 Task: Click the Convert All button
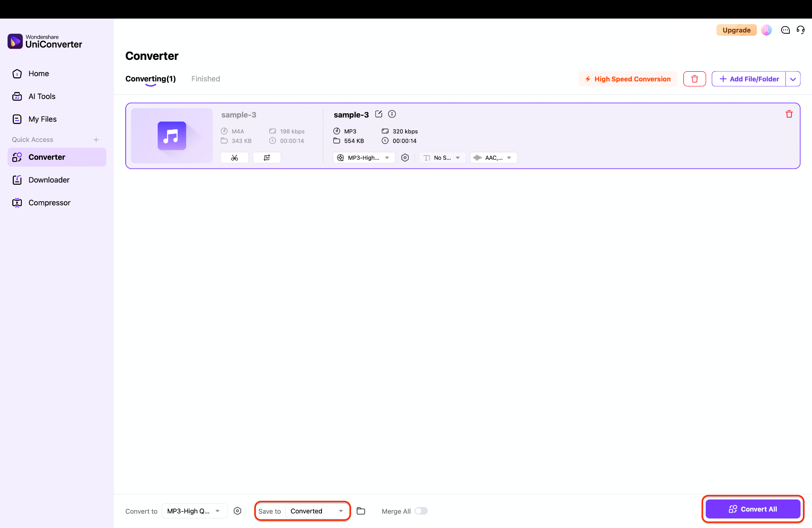tap(753, 509)
